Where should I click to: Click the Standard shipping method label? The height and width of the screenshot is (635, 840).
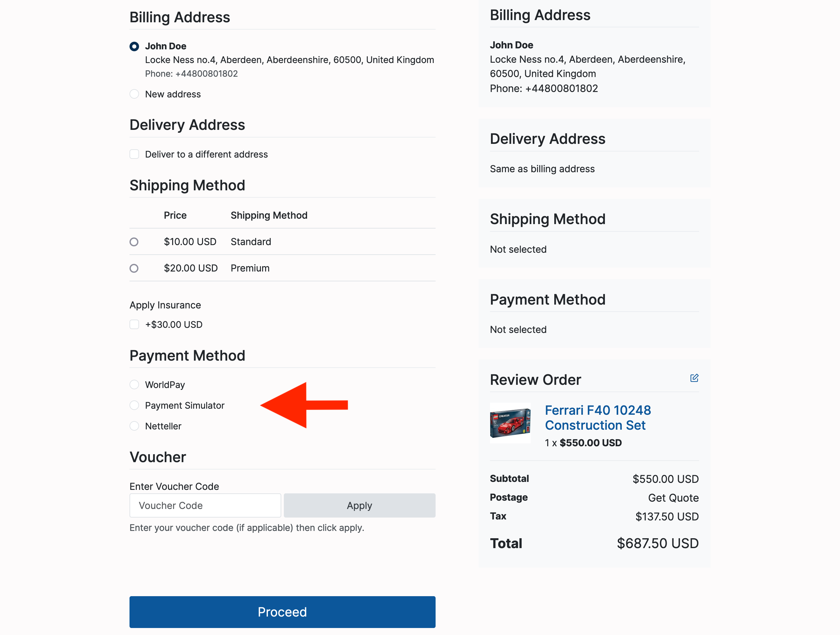251,242
